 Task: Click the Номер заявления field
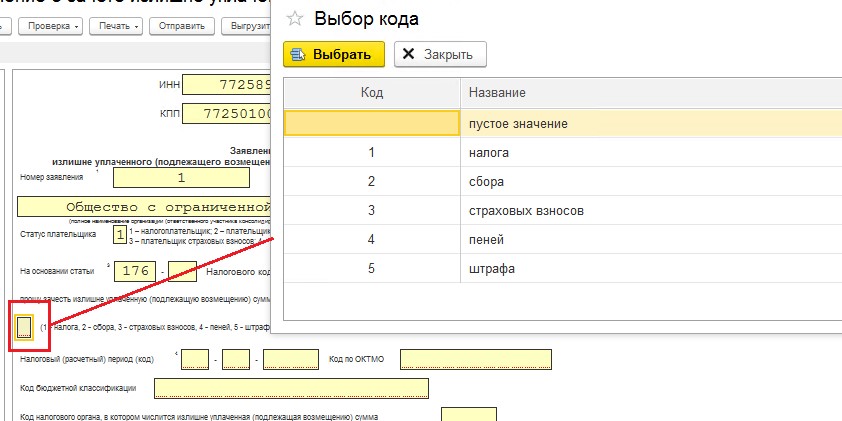tap(182, 178)
